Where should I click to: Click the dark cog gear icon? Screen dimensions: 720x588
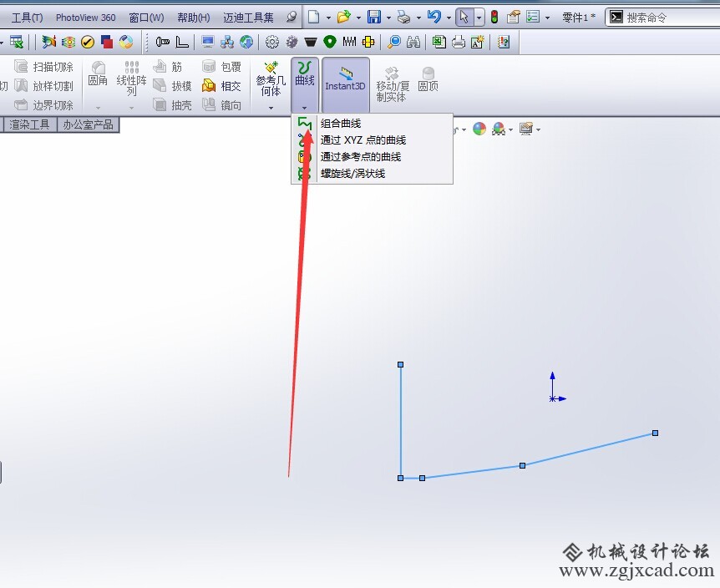coord(292,43)
